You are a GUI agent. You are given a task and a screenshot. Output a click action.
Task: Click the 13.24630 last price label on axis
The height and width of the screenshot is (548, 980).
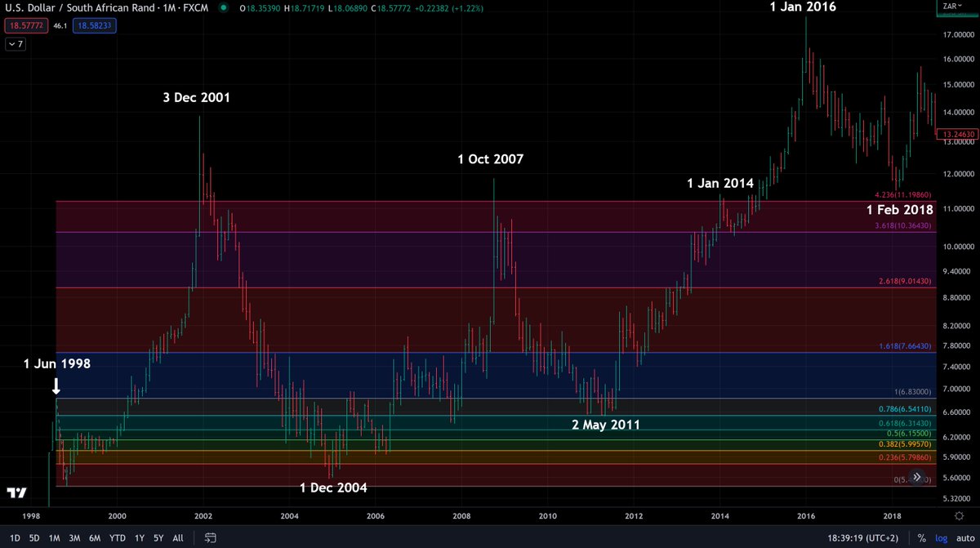coord(958,135)
